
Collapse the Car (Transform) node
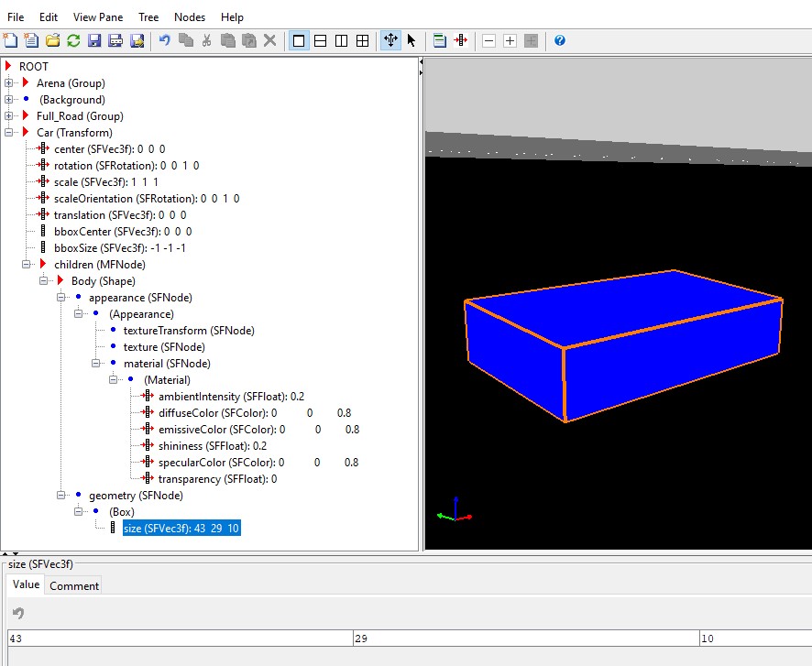(x=10, y=133)
